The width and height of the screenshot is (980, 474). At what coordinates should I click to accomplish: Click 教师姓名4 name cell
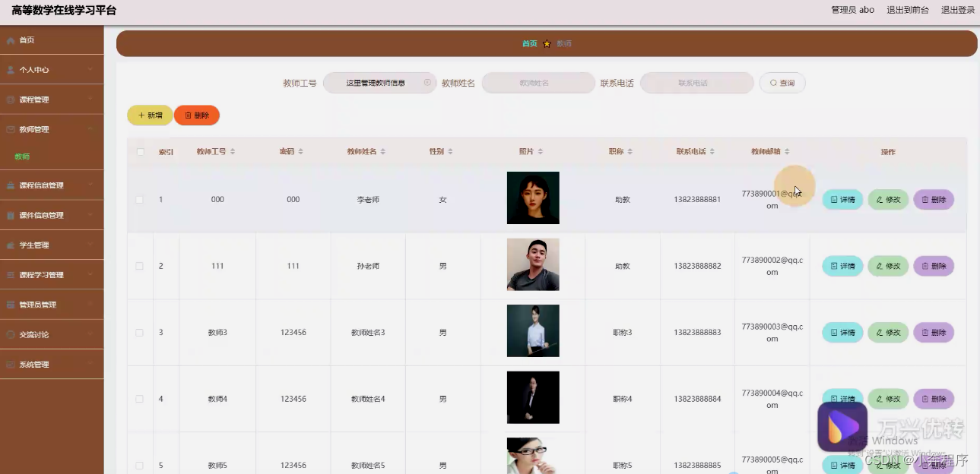click(368, 399)
